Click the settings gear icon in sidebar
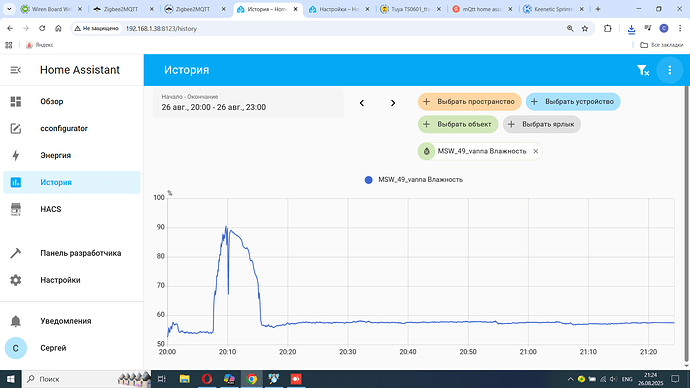The height and width of the screenshot is (388, 690). [15, 280]
